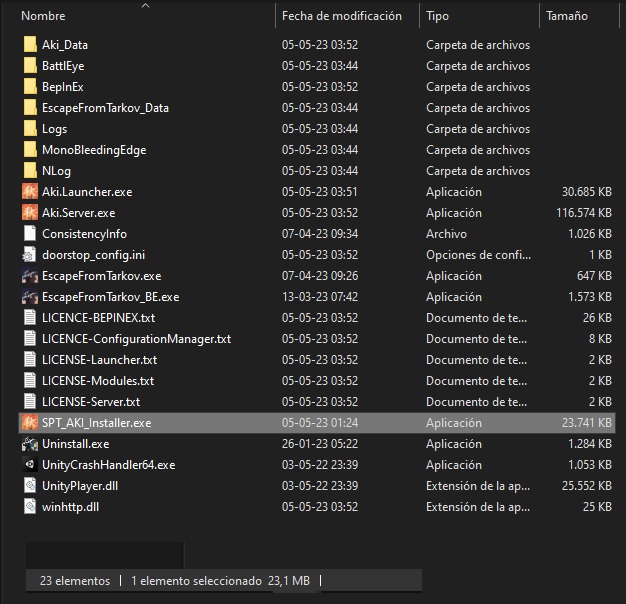Click the Uninstall.exe application icon

30,444
